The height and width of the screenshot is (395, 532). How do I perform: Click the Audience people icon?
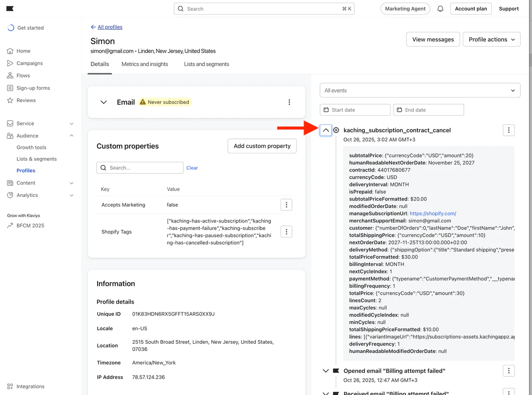pyautogui.click(x=10, y=136)
